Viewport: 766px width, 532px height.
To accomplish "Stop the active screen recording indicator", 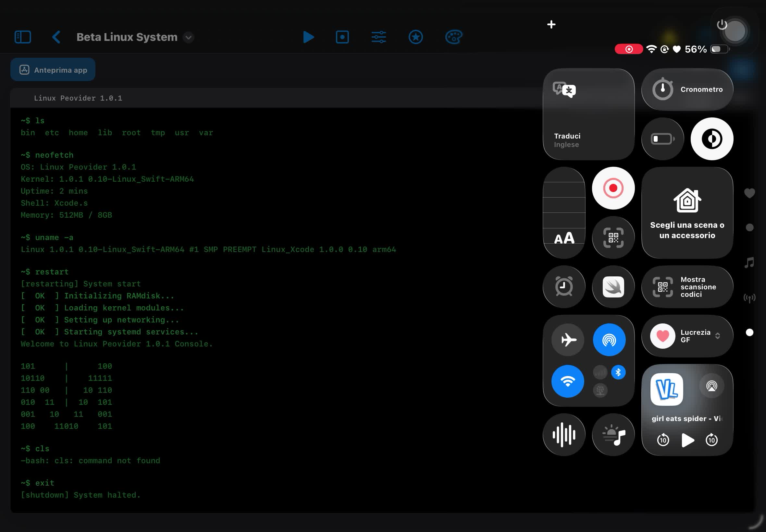I will (x=628, y=49).
